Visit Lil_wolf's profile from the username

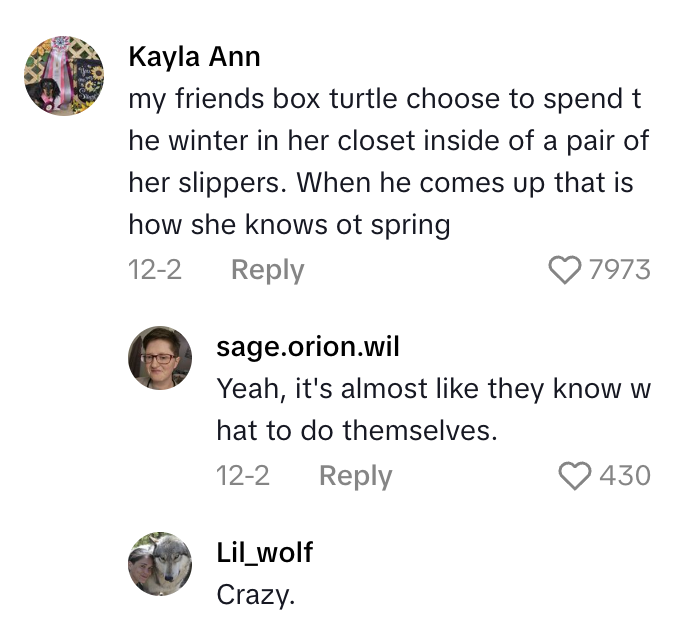pyautogui.click(x=264, y=552)
